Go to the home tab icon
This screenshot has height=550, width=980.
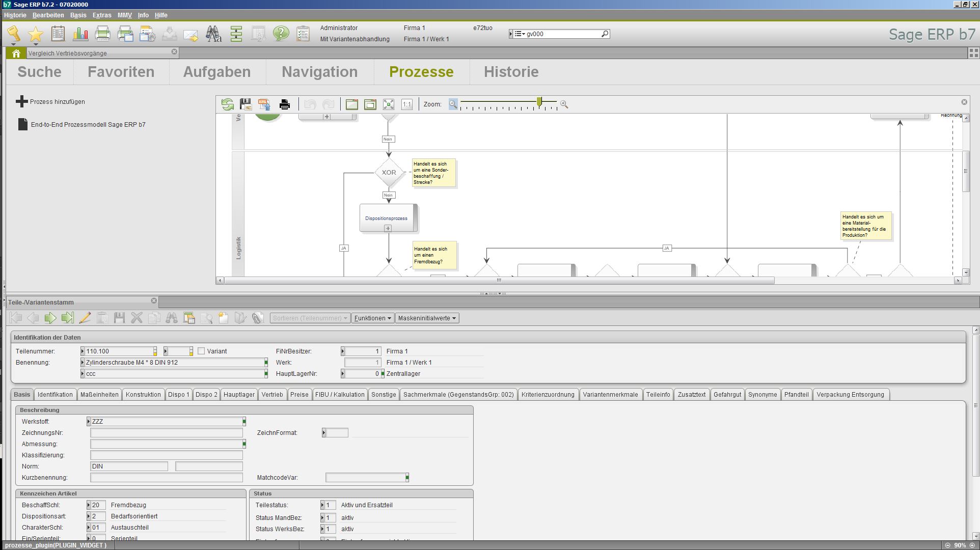(x=16, y=53)
